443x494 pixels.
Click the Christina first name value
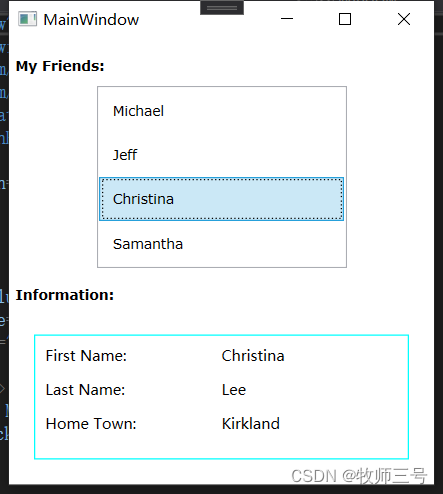point(253,356)
